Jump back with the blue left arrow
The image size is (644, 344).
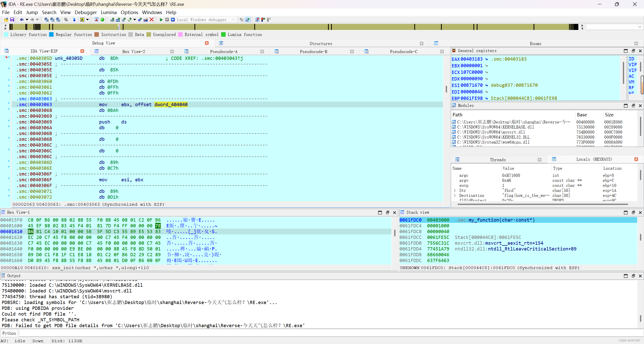coord(22,20)
